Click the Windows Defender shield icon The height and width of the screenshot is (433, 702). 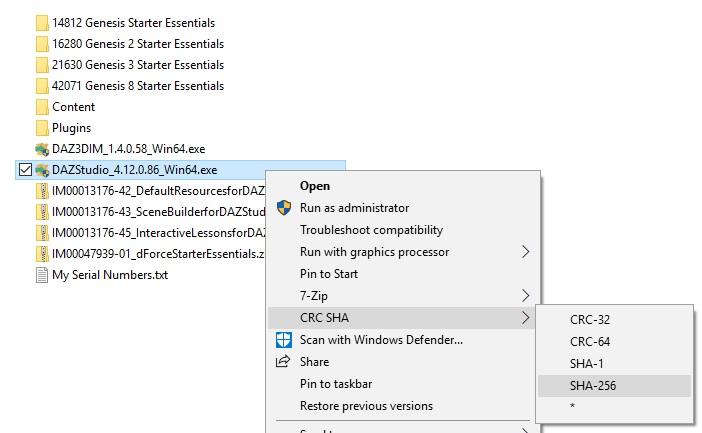(x=283, y=340)
